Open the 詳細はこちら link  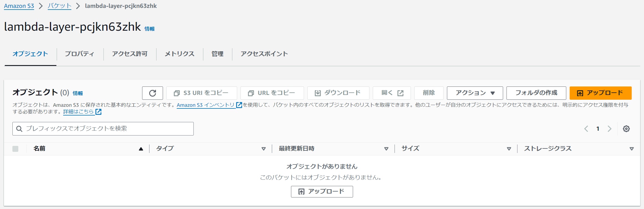tap(78, 112)
